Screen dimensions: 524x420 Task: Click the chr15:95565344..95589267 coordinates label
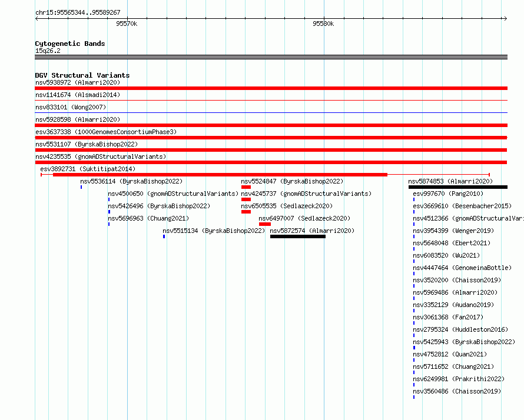pyautogui.click(x=78, y=12)
